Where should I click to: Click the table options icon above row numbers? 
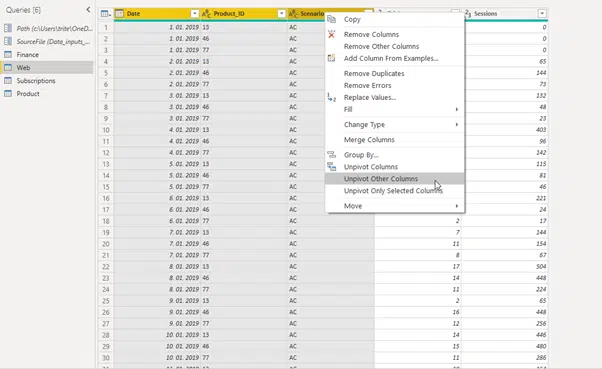(x=105, y=14)
